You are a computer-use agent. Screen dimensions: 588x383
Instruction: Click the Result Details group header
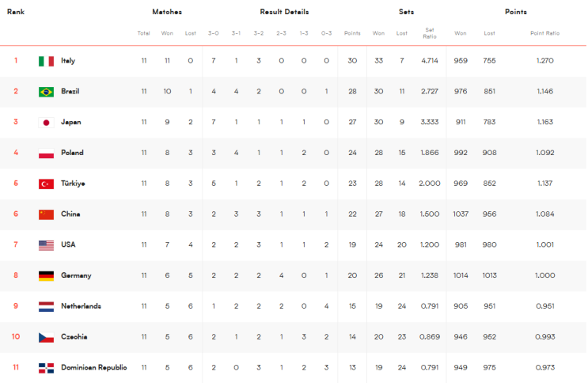coord(284,12)
